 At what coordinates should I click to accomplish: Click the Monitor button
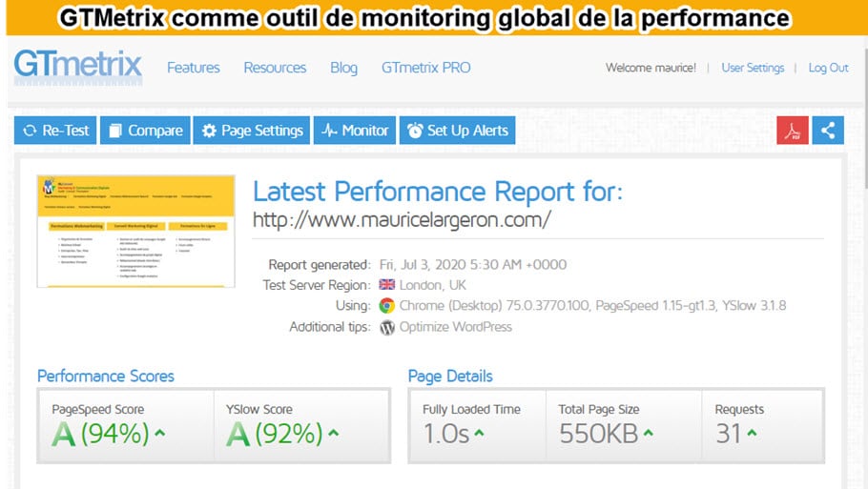point(354,130)
